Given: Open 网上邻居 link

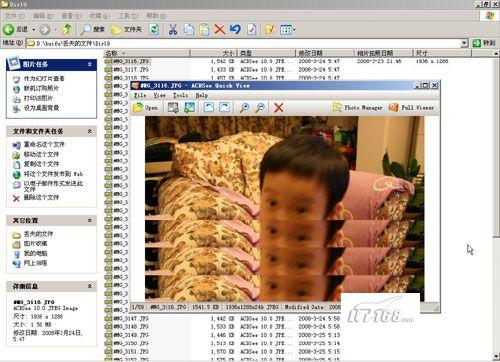Looking at the screenshot, I should (35, 263).
